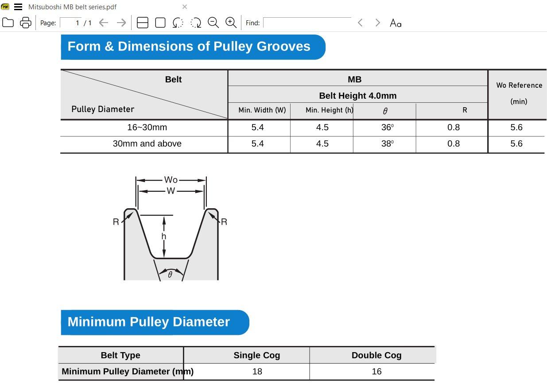
Task: Print the document
Action: (x=26, y=23)
